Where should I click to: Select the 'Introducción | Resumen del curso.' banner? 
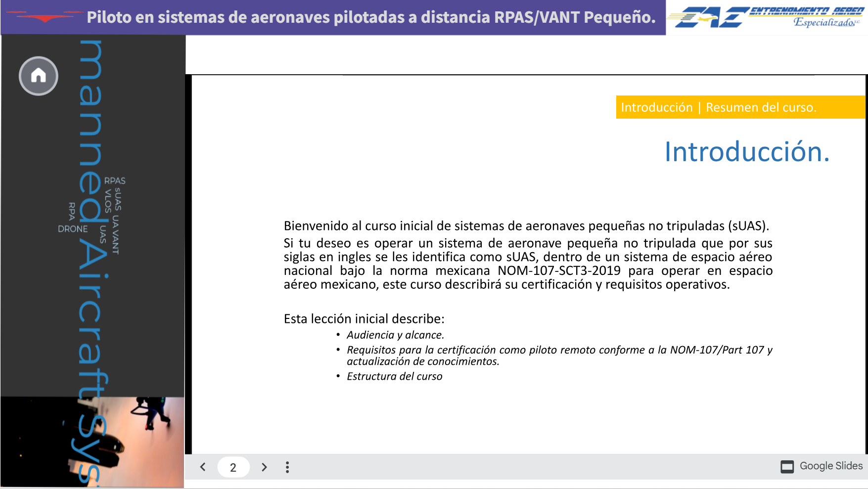[740, 107]
